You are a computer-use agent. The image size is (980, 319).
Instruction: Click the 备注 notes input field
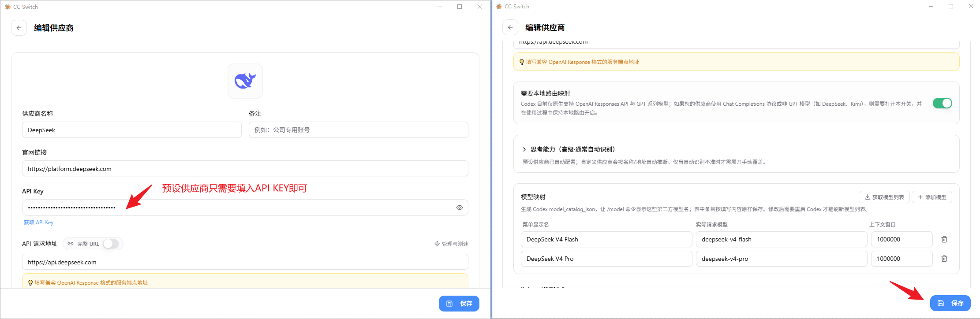point(359,130)
